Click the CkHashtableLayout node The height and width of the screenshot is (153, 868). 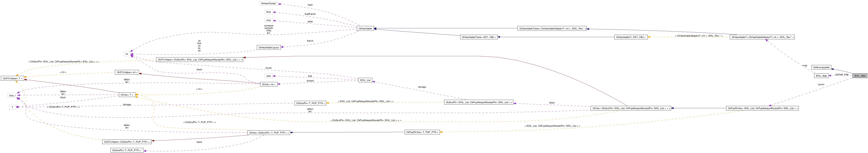click(269, 47)
